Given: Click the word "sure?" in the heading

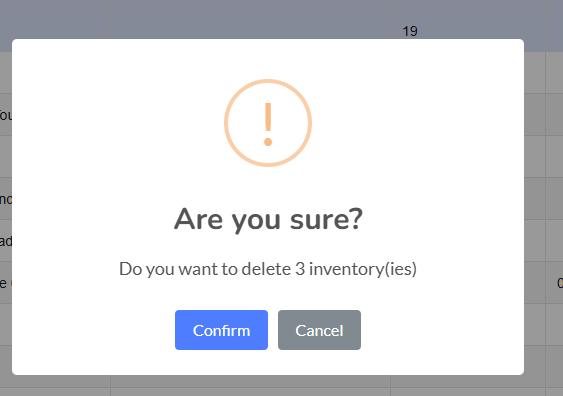Looking at the screenshot, I should pyautogui.click(x=326, y=219).
